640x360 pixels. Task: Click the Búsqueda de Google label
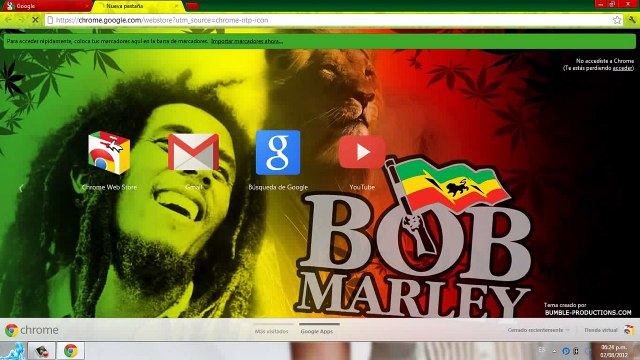[x=278, y=187]
